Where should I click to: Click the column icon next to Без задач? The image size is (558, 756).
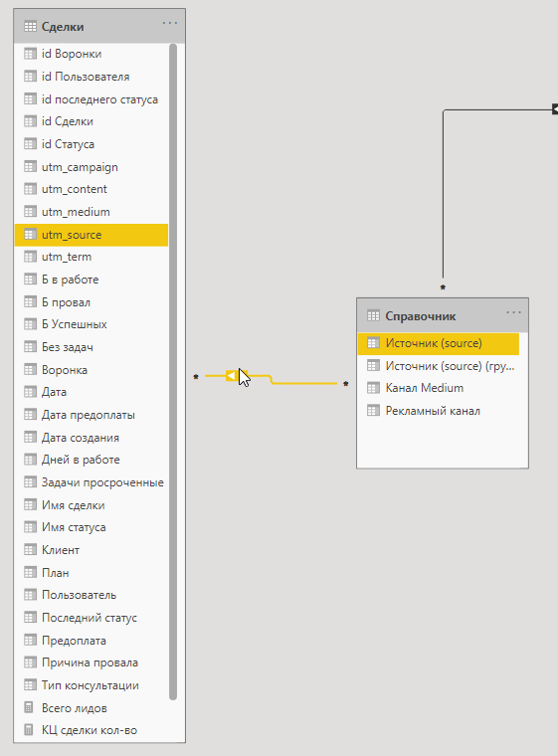[x=30, y=346]
